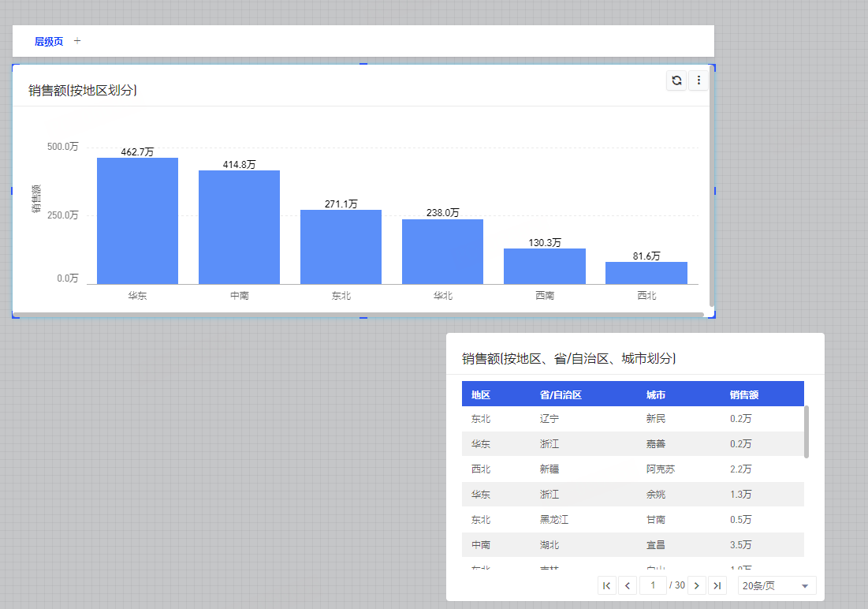Switch to the 层级页 tab
The height and width of the screenshot is (609, 868).
point(49,42)
